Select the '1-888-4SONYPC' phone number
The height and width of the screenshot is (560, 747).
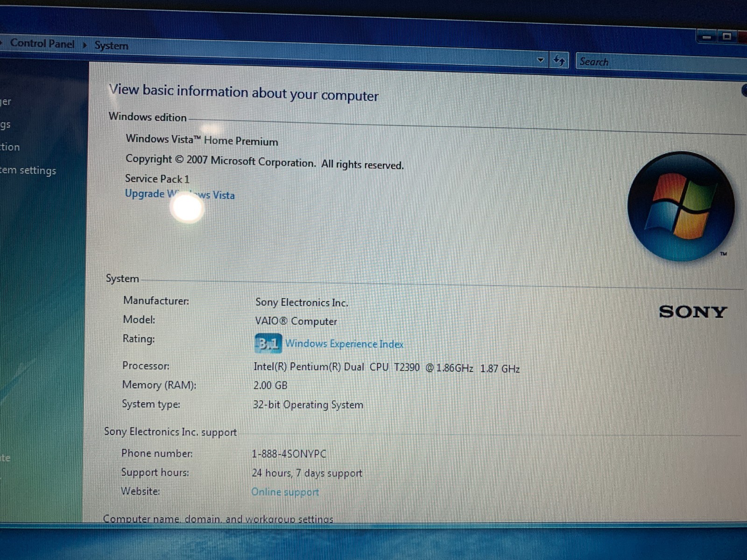(x=289, y=454)
